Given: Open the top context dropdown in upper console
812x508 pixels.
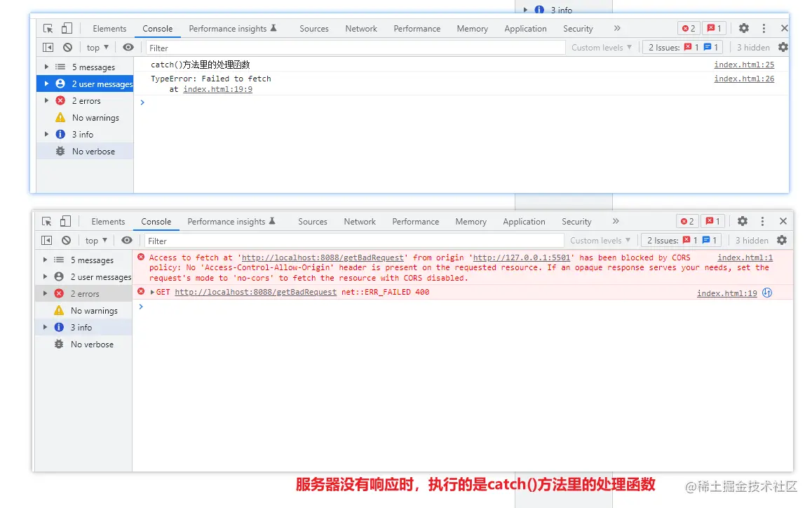Looking at the screenshot, I should point(97,48).
